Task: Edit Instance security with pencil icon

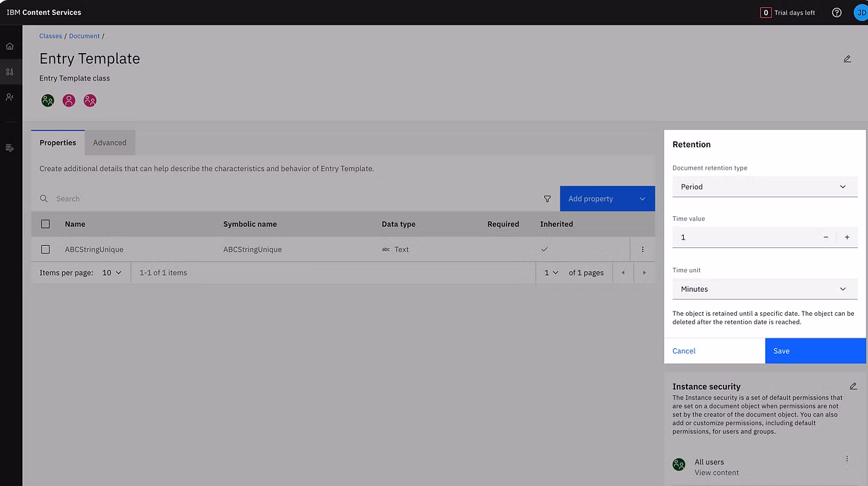Action: point(853,386)
